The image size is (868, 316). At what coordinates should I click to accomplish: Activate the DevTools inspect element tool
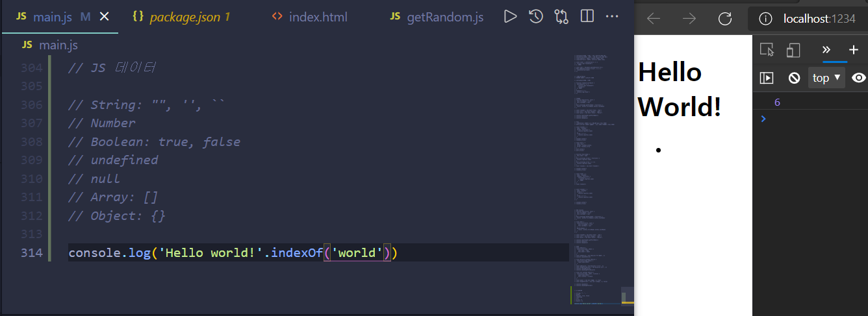[767, 50]
